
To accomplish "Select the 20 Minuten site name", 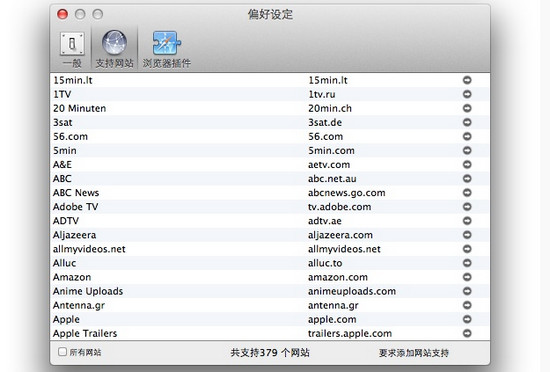I will click(79, 108).
